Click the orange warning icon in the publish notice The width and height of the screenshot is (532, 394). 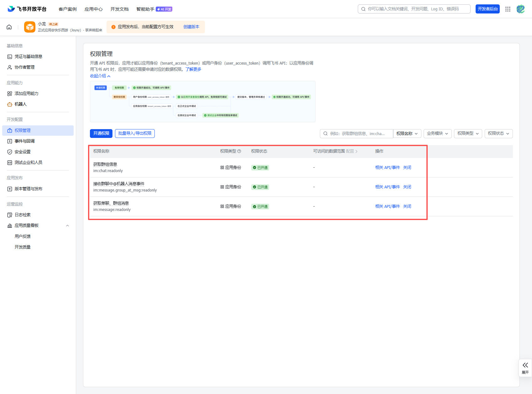pos(113,27)
